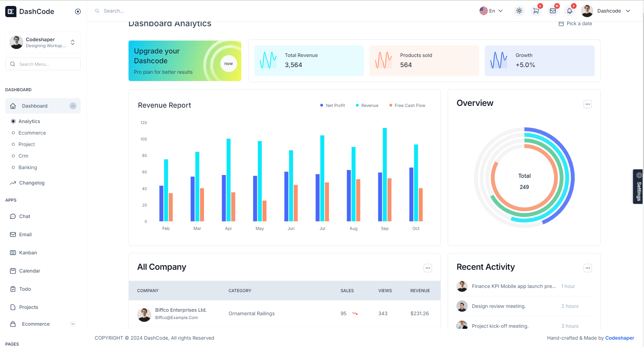The height and width of the screenshot is (347, 644).
Task: Click the Products sold sparkline icon
Action: point(383,60)
